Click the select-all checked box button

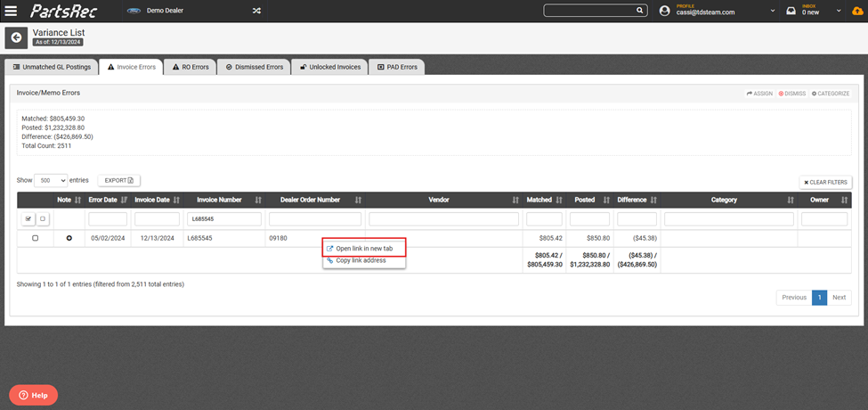point(28,219)
